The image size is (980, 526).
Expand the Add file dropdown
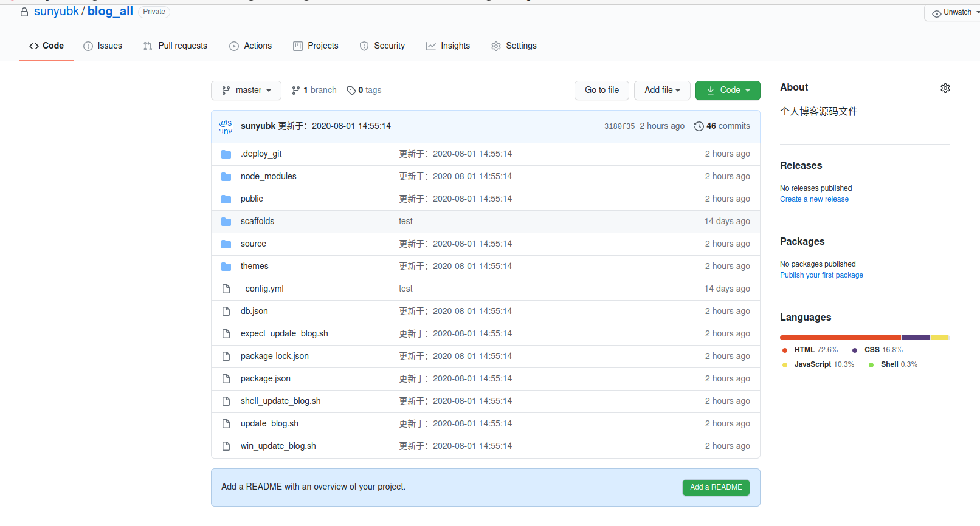coord(662,91)
